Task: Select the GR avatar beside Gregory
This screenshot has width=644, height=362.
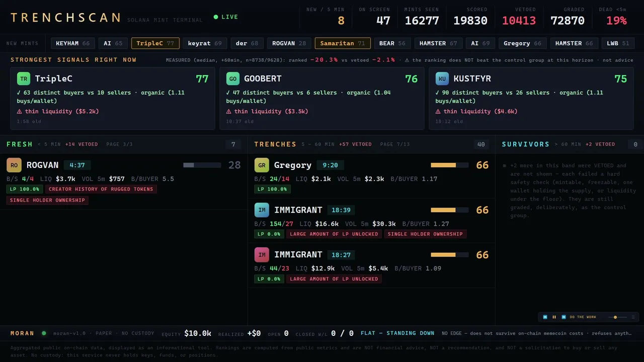Action: click(x=262, y=165)
